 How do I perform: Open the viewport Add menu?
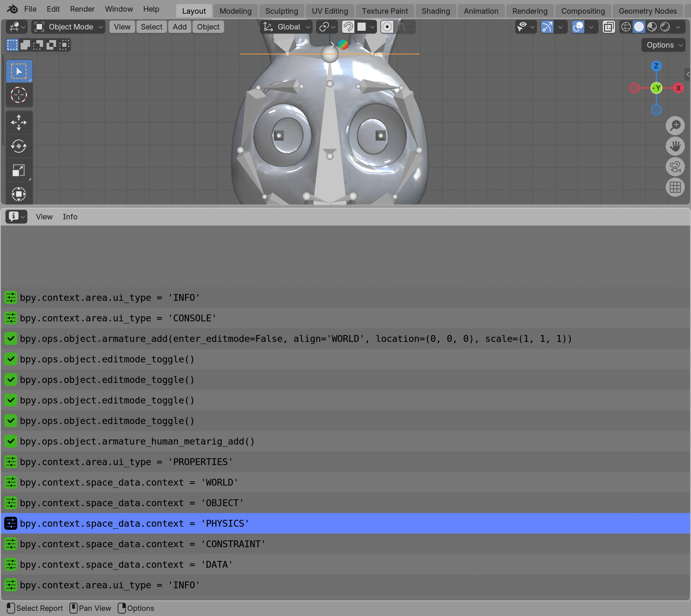(180, 27)
